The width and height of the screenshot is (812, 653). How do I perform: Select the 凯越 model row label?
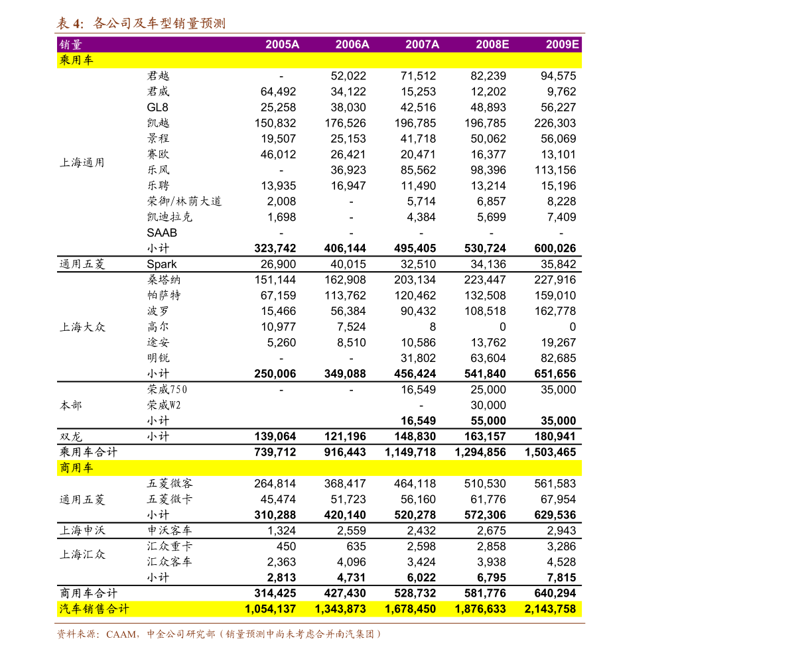(x=158, y=123)
